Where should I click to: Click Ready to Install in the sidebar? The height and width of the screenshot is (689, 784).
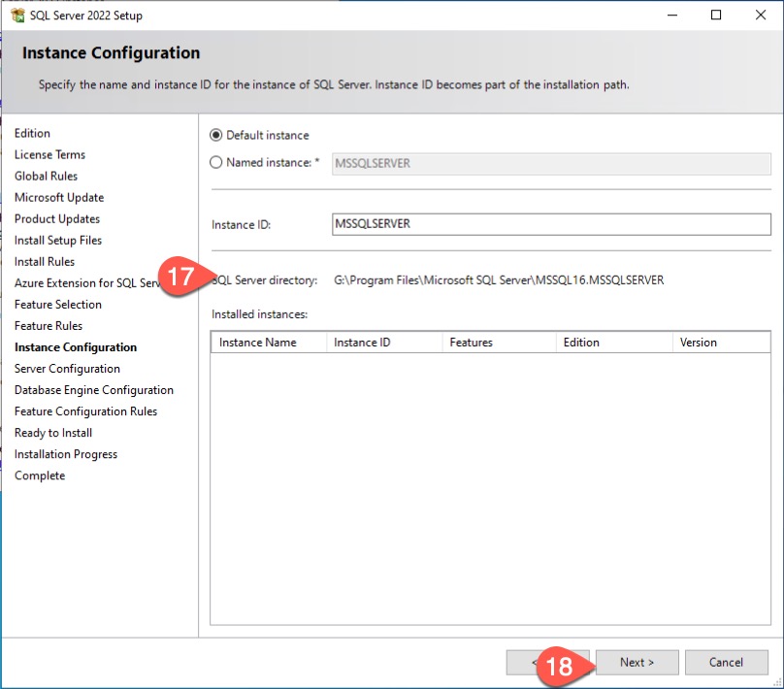tap(53, 433)
